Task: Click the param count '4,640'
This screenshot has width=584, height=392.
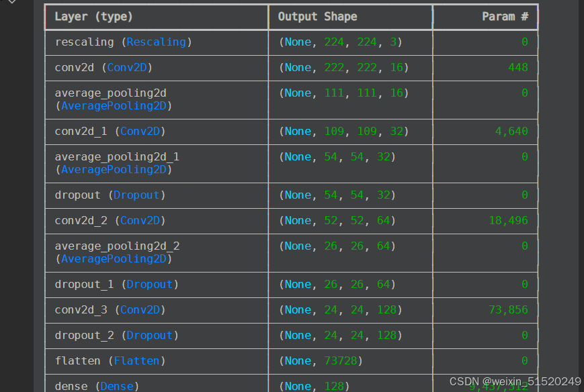Action: (511, 132)
